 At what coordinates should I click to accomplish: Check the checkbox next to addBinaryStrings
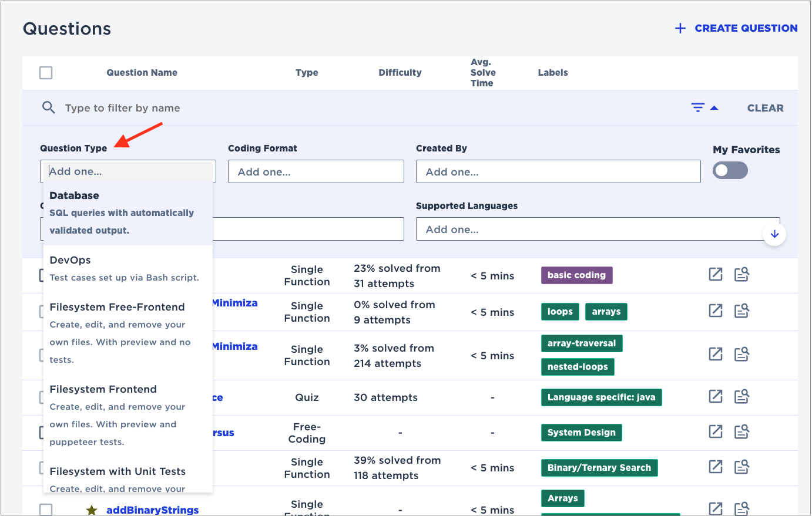[45, 510]
